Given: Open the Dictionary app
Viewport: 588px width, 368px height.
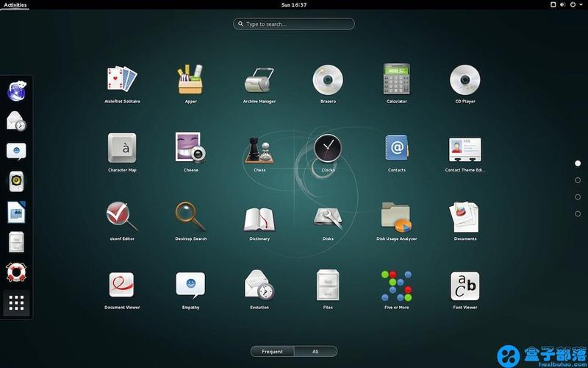Looking at the screenshot, I should click(259, 222).
